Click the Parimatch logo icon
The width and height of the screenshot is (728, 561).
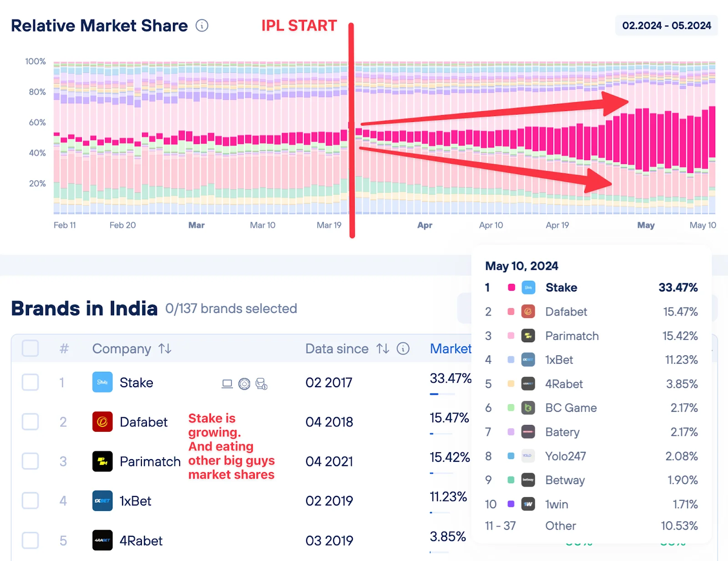click(102, 461)
